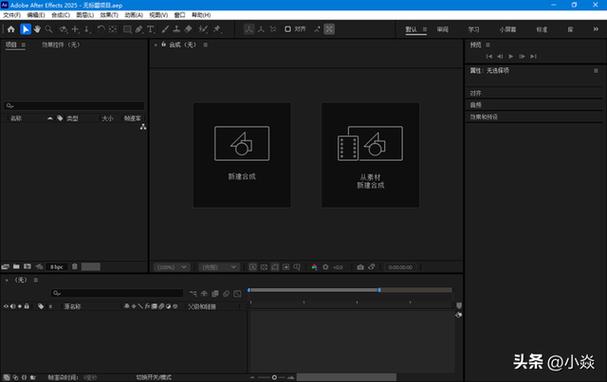This screenshot has width=607, height=382.
Task: Click the timeline layer search field
Action: tap(117, 293)
